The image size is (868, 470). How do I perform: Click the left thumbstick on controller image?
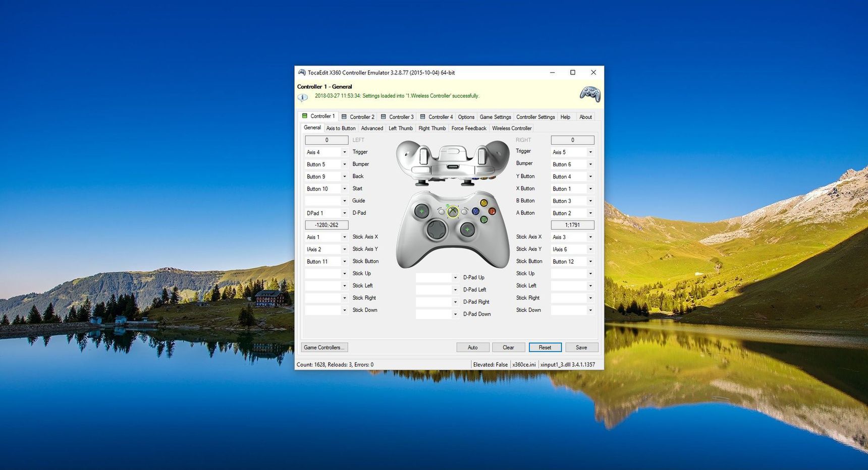click(x=421, y=211)
